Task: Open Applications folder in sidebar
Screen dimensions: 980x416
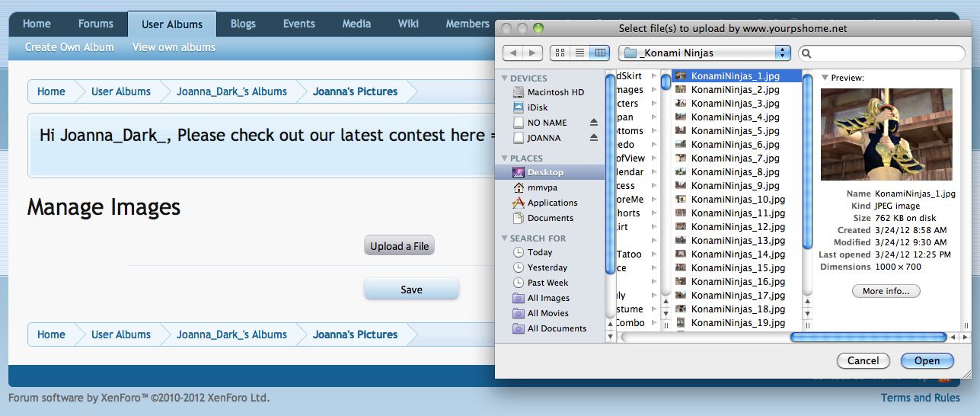Action: 552,203
